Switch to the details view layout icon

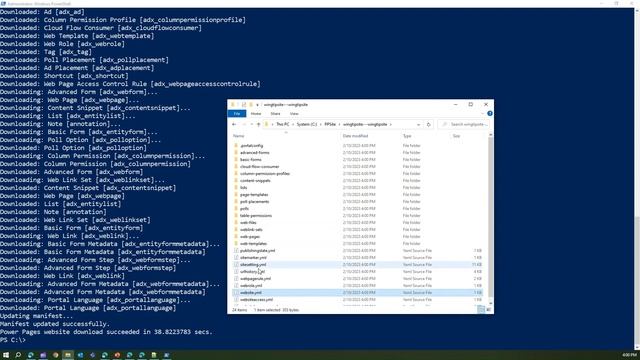tap(481, 310)
